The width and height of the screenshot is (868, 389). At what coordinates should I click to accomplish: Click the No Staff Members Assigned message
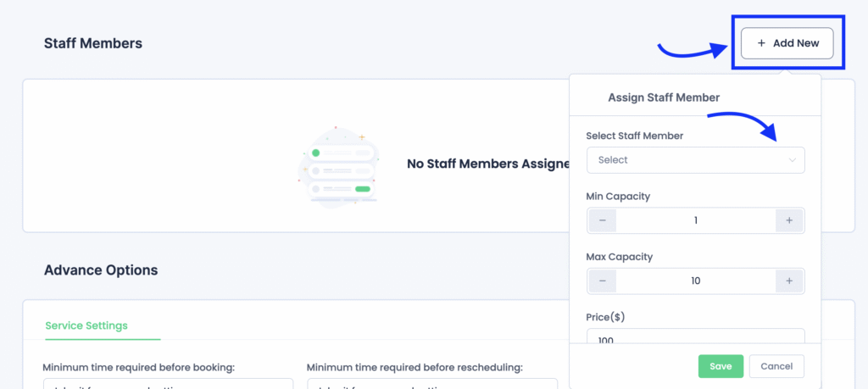(487, 164)
